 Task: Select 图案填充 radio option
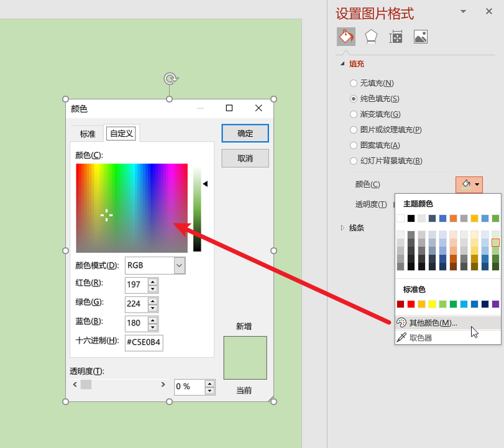tap(353, 145)
